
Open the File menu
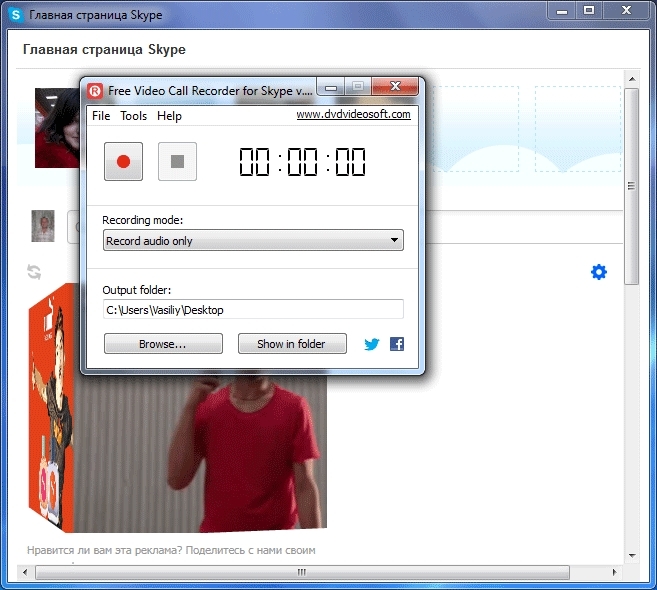[101, 116]
